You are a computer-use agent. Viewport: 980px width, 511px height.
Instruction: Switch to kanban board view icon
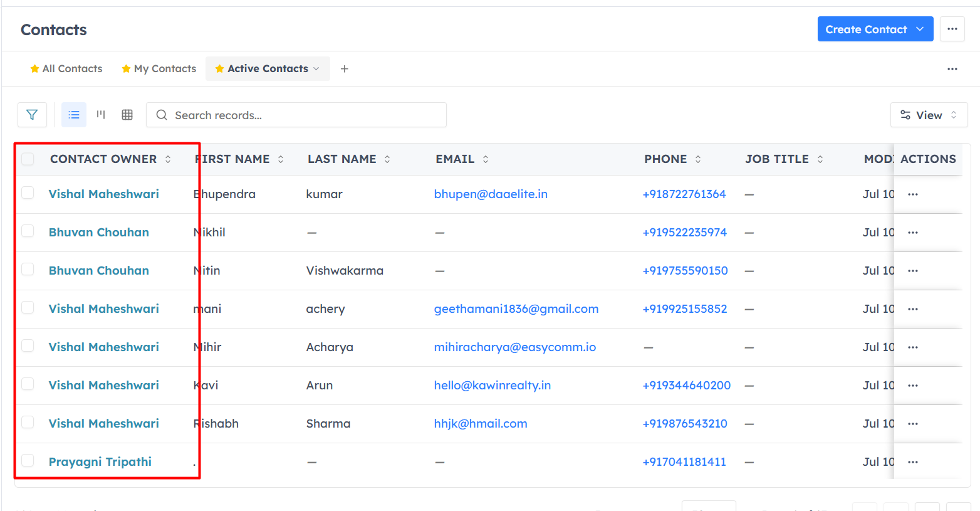tap(101, 115)
